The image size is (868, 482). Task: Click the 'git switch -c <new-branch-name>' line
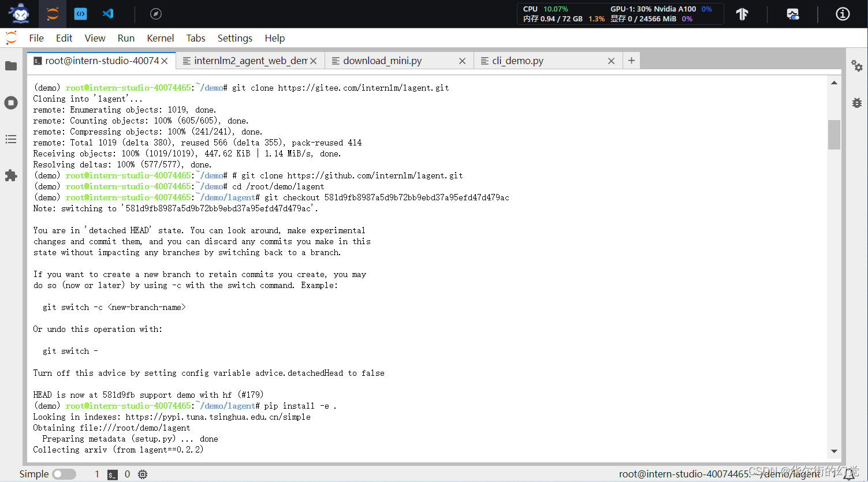pos(114,307)
